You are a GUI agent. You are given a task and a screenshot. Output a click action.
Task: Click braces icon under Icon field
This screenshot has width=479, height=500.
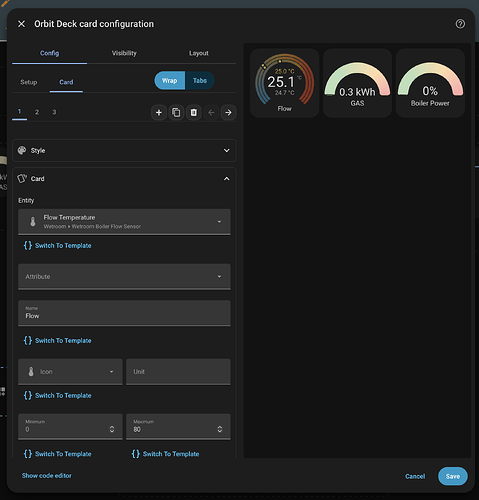(28, 395)
